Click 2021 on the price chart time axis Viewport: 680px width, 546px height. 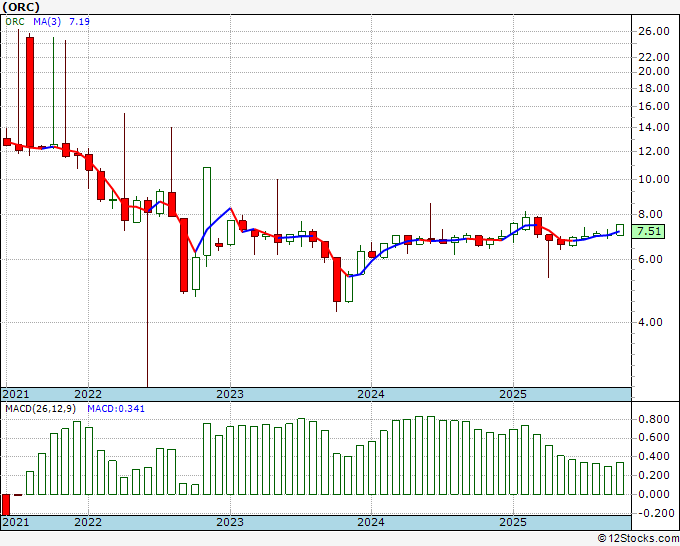(x=16, y=394)
